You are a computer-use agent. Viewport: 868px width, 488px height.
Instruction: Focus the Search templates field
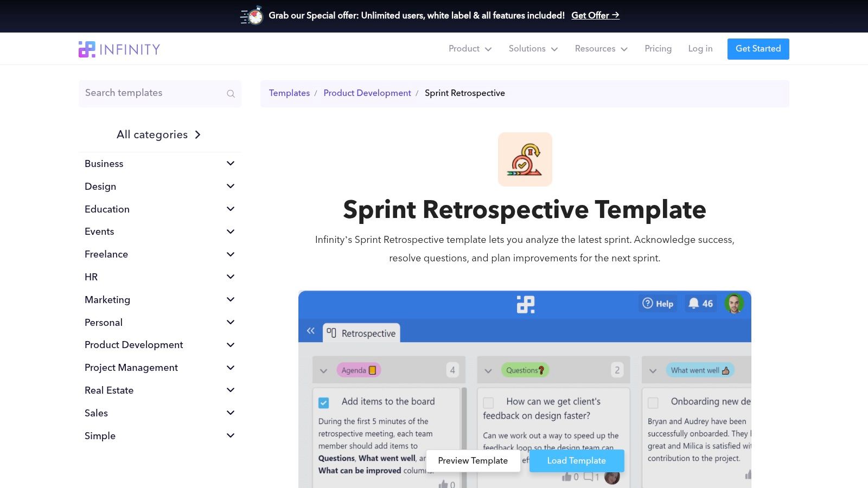pos(160,93)
